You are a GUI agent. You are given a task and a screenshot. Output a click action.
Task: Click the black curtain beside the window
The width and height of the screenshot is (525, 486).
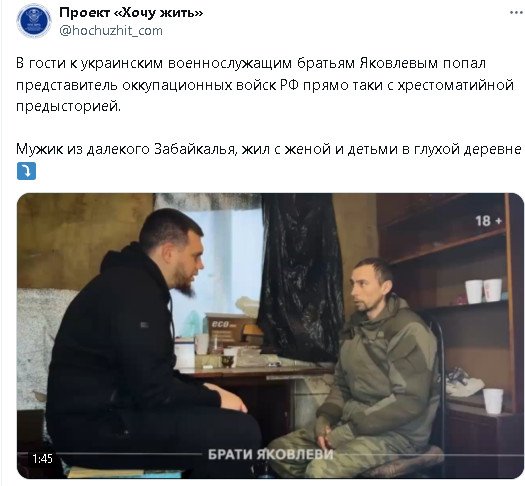(x=300, y=278)
